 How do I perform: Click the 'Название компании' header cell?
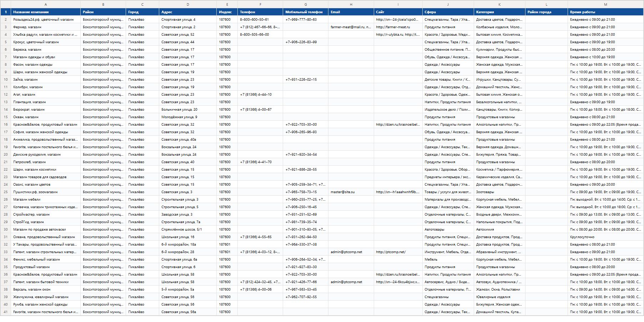46,12
